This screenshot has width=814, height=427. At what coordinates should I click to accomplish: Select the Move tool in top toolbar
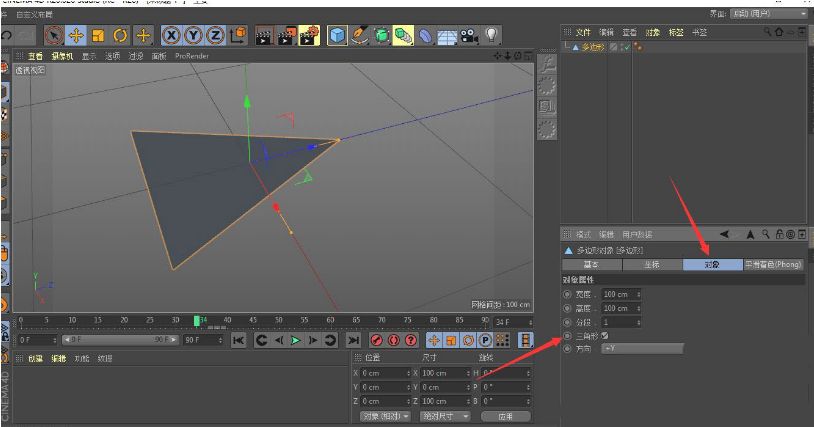pyautogui.click(x=75, y=35)
